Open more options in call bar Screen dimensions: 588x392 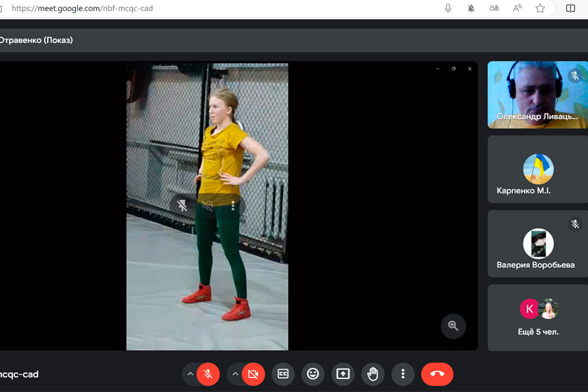click(x=403, y=374)
